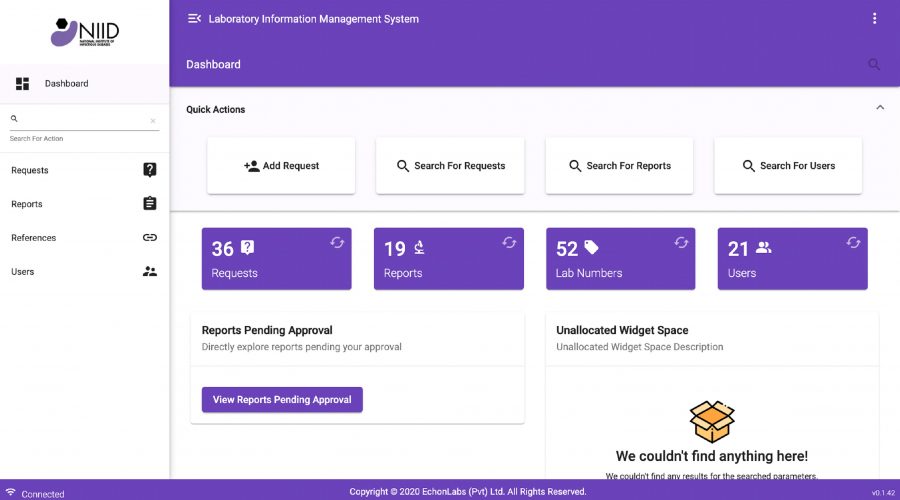Viewport: 900px width, 500px height.
Task: Open the Reports sidebar menu
Action: coord(84,204)
